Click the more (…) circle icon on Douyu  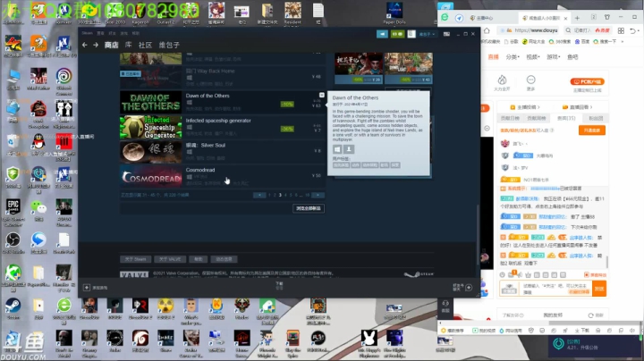(530, 82)
